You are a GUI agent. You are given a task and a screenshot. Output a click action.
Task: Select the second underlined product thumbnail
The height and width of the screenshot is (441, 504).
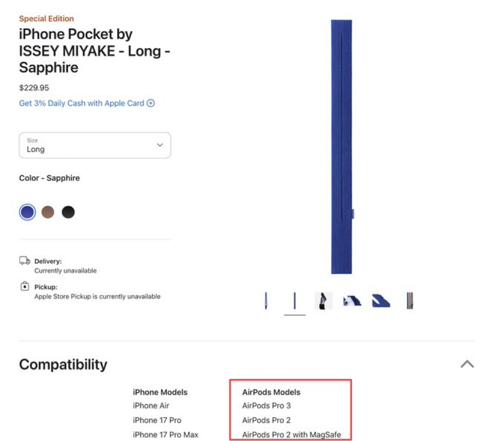pos(295,301)
